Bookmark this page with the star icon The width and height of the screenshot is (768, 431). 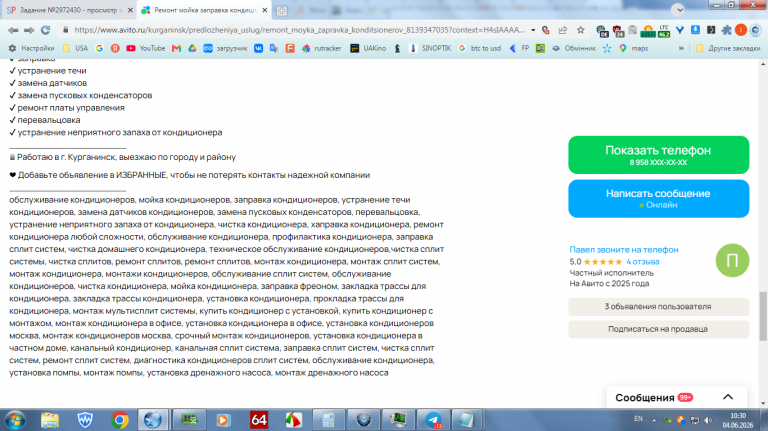[581, 30]
